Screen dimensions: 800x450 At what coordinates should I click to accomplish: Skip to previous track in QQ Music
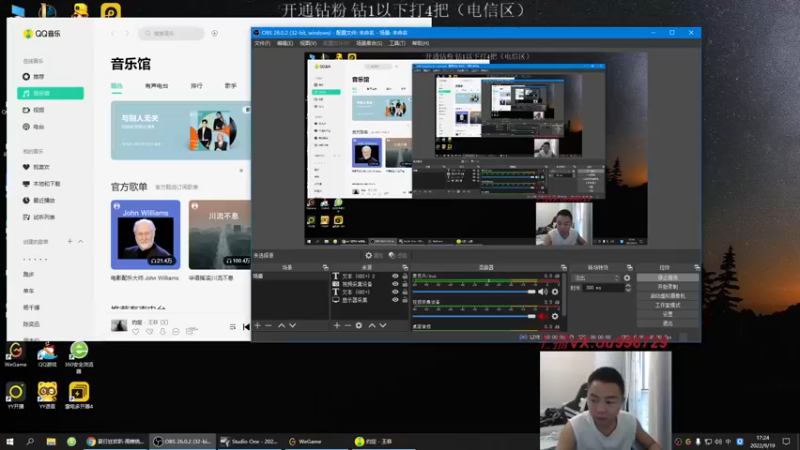246,327
